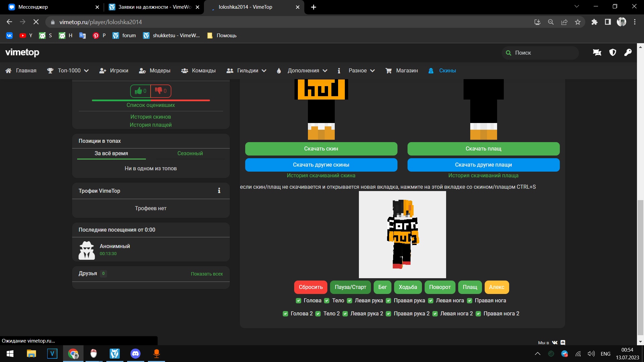Bookmark page with the star icon

578,22
